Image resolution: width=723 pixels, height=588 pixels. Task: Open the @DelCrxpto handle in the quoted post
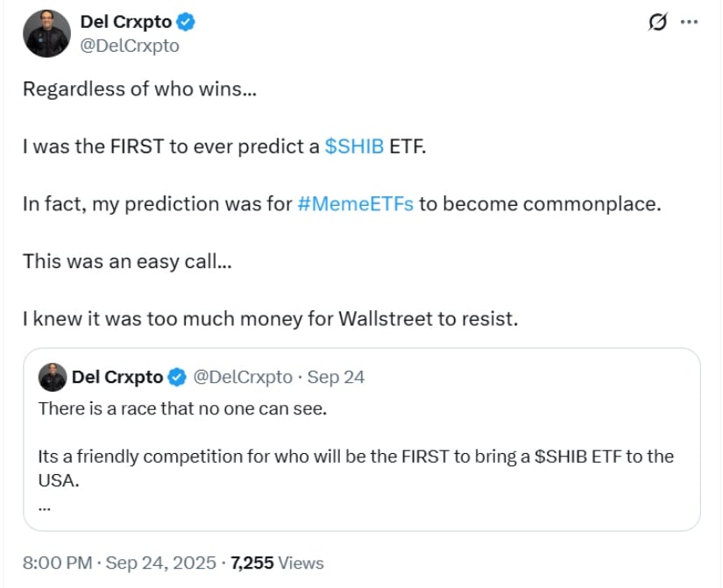coord(243,378)
